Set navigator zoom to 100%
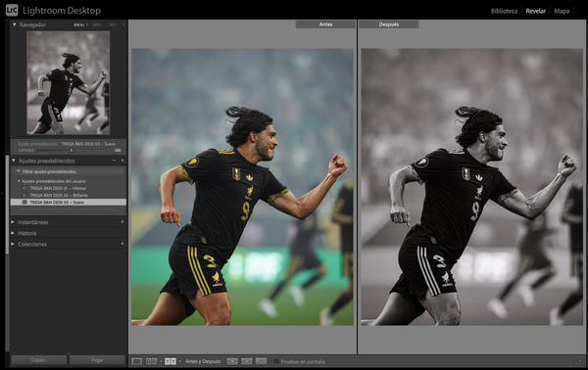This screenshot has width=588, height=370. [x=96, y=24]
